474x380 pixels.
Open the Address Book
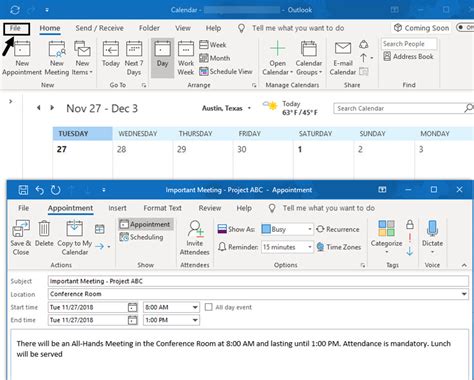[408, 56]
